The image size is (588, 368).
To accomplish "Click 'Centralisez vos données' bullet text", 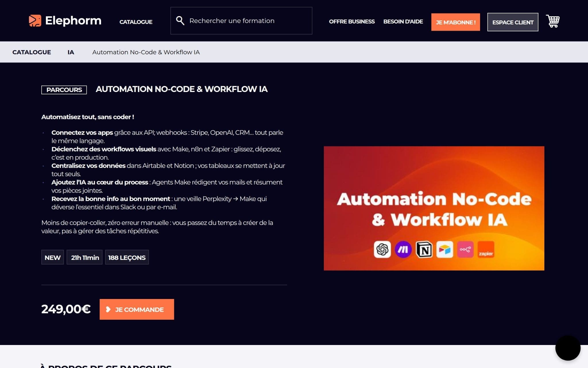I will coord(88,166).
